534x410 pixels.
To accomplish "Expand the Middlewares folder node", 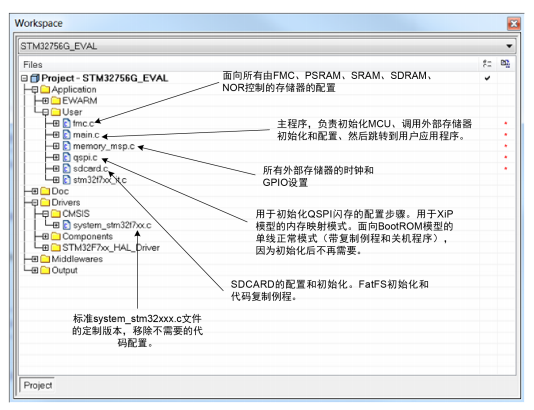I will [35, 259].
